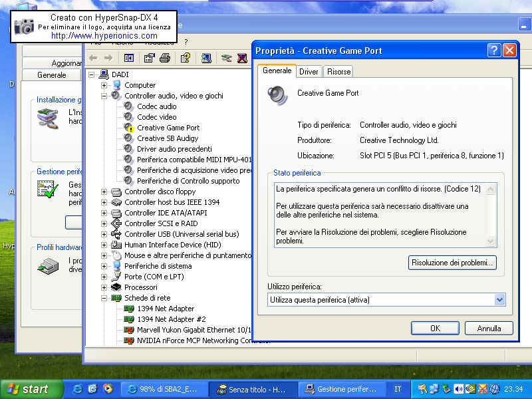Expand Porte (COM e LPT) node
This screenshot has width=532, height=399.
click(104, 277)
